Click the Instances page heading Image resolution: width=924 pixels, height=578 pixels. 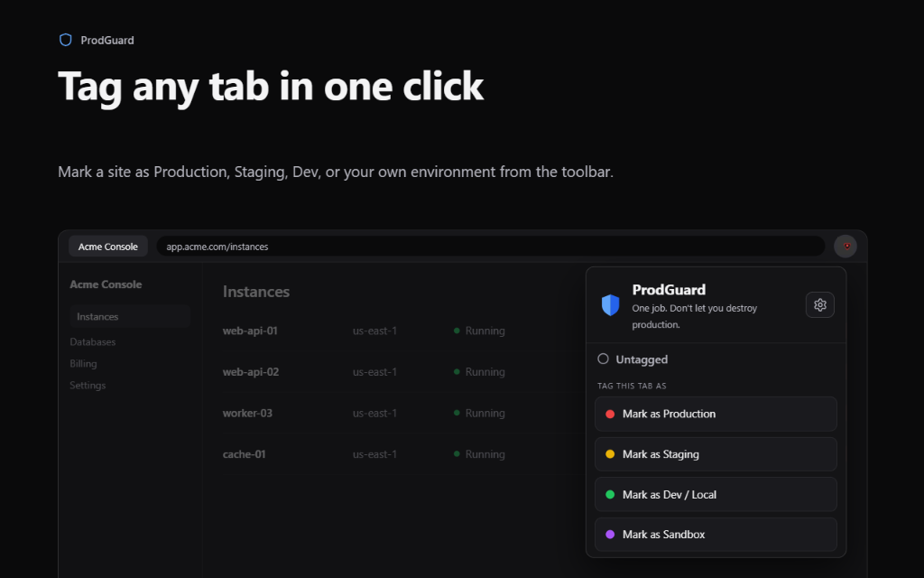tap(255, 292)
